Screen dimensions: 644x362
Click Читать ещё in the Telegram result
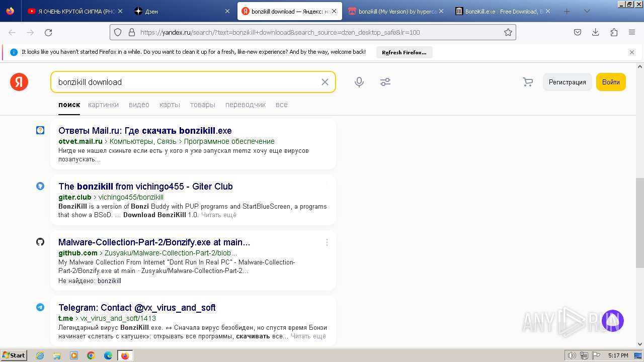point(308,336)
